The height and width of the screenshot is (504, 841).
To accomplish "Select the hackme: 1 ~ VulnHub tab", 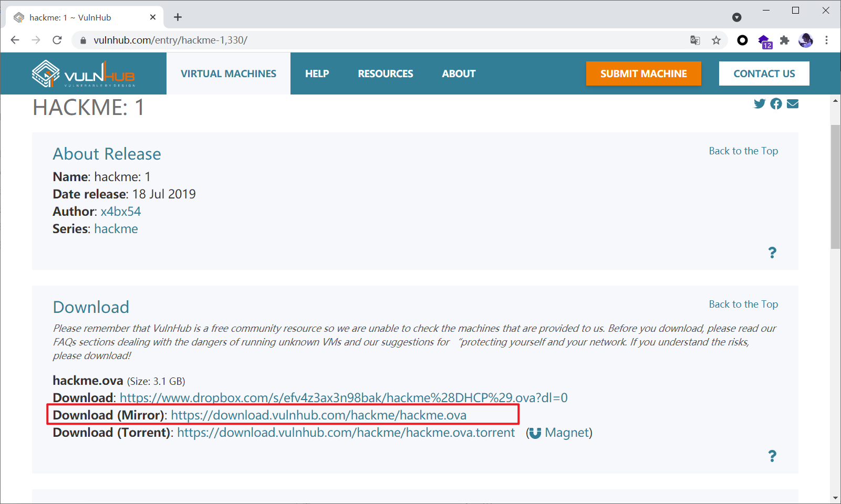I will pyautogui.click(x=85, y=17).
